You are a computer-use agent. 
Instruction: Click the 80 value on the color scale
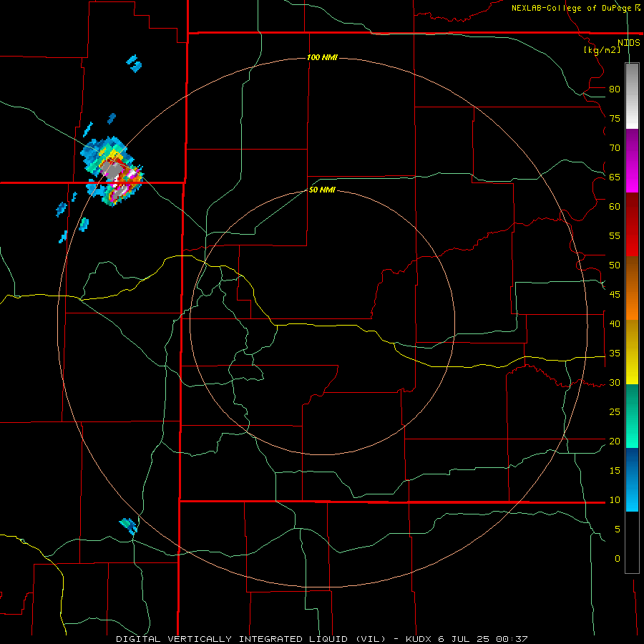tap(615, 89)
